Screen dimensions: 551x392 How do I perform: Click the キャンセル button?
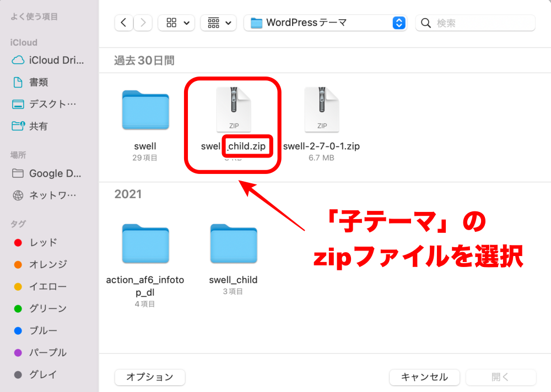424,377
